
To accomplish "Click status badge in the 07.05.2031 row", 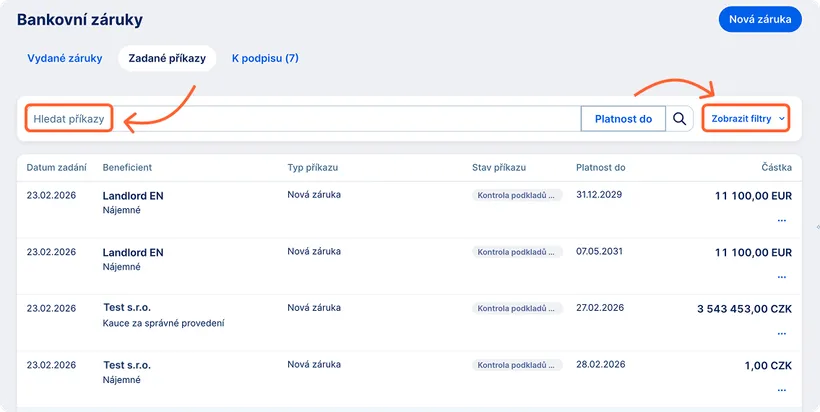I will coord(517,251).
